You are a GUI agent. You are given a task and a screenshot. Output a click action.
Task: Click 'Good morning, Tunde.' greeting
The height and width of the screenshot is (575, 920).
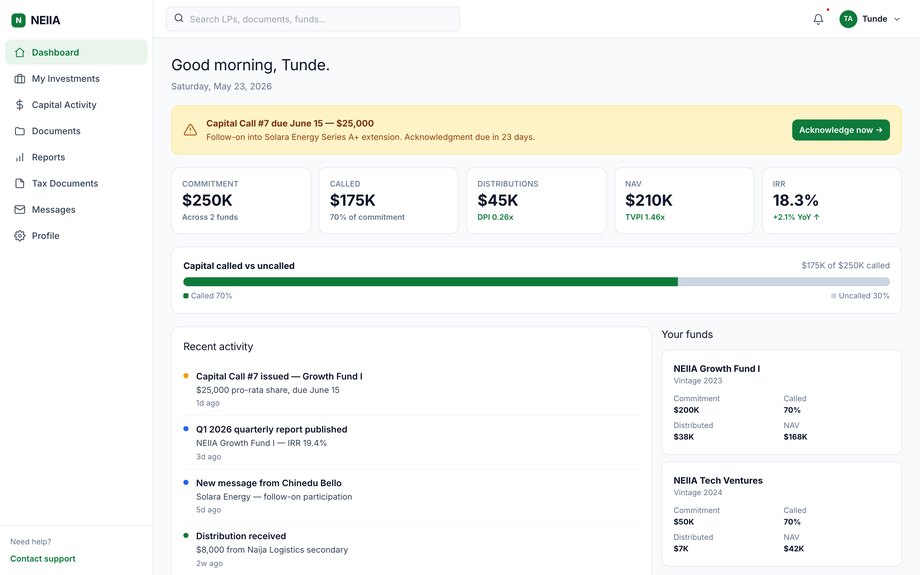click(x=251, y=65)
